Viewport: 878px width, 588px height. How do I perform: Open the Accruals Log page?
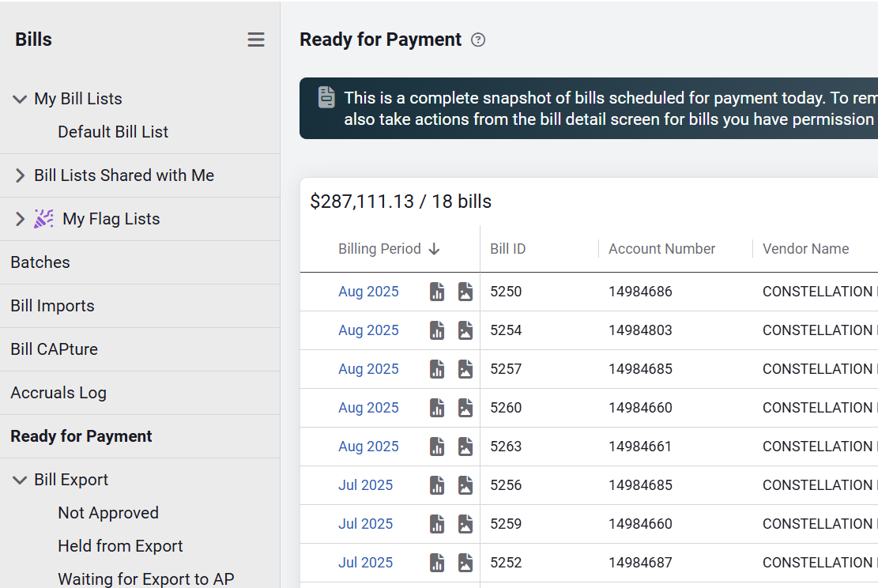point(58,393)
